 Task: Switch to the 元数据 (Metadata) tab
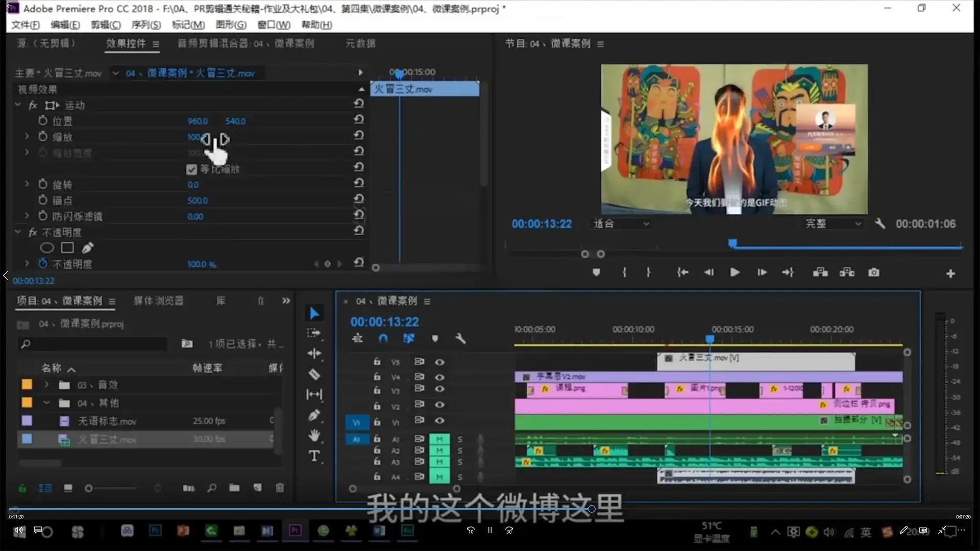pos(360,44)
